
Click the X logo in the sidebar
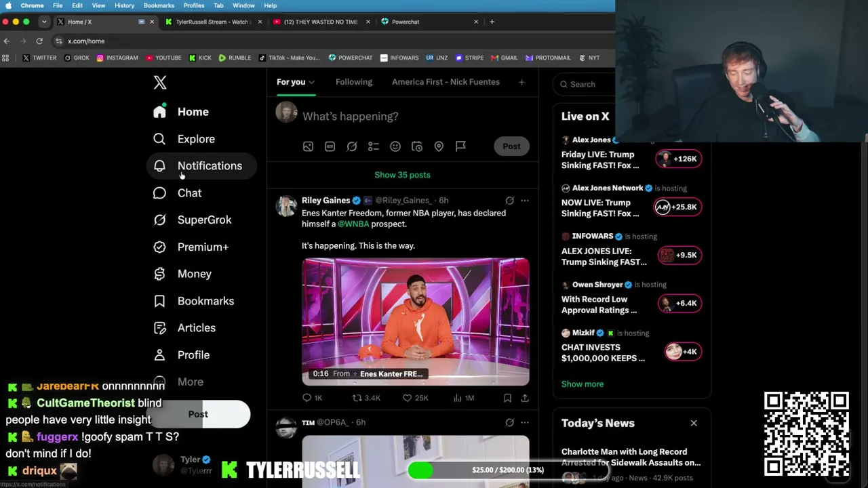[160, 83]
